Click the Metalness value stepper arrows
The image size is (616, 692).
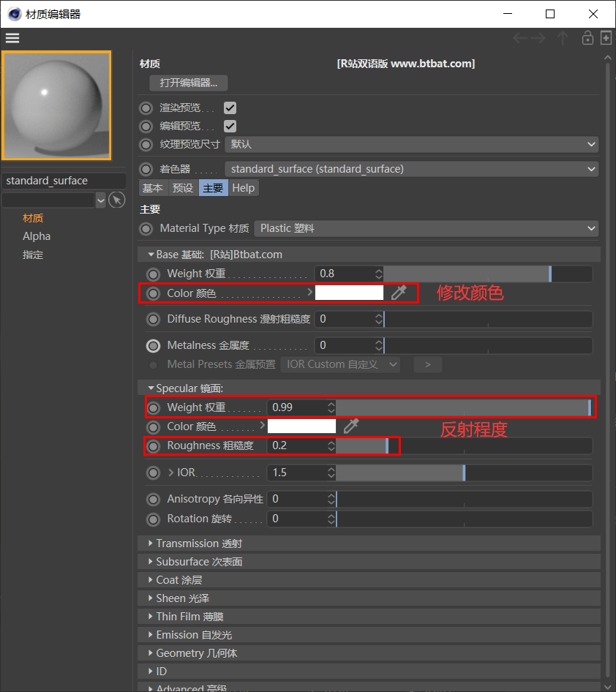tap(379, 345)
